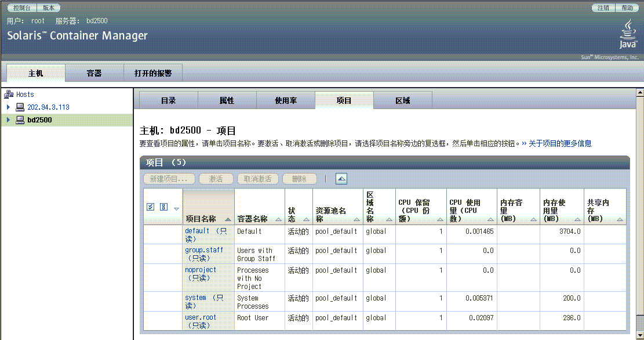Image resolution: width=644 pixels, height=340 pixels.
Task: Click the 3704.0 memory usage value
Action: pyautogui.click(x=570, y=232)
